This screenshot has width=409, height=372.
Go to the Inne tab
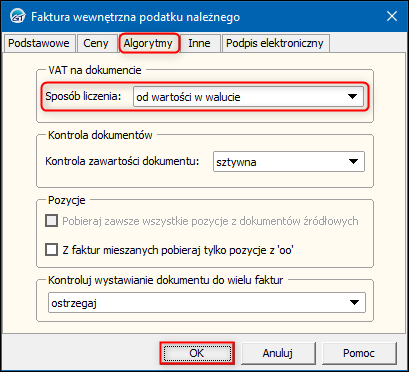click(199, 43)
